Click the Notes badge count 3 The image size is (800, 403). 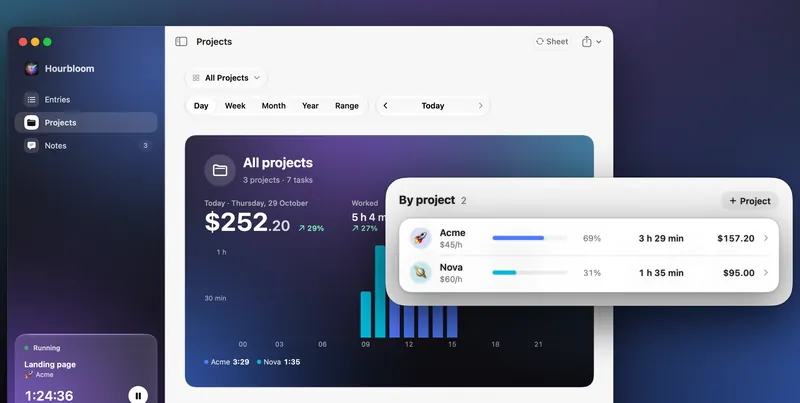coord(145,145)
